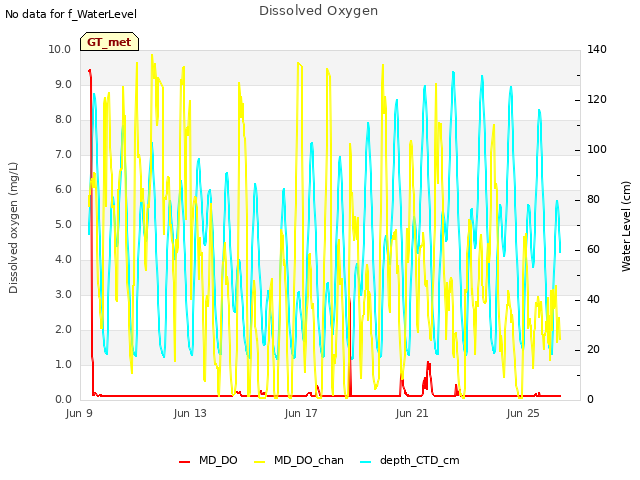Screen dimensions: 640x480
Task: Click the red MD_DO legend swatch
Action: [x=184, y=461]
